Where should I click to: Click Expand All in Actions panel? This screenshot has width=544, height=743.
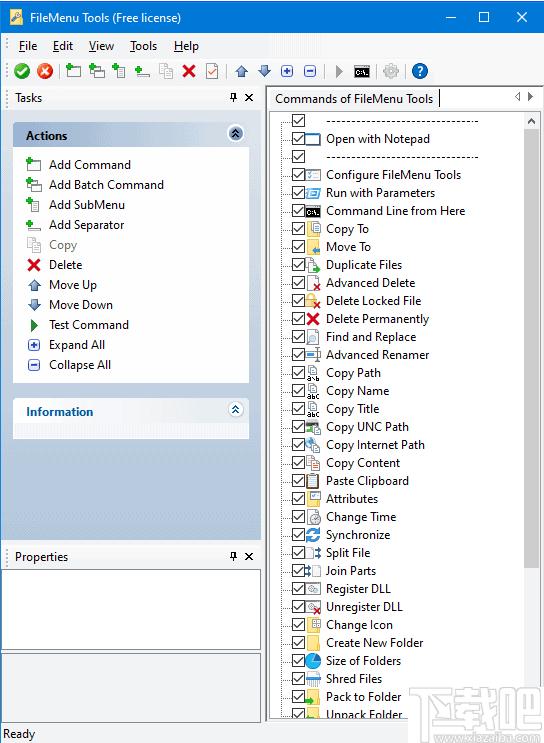click(x=77, y=345)
